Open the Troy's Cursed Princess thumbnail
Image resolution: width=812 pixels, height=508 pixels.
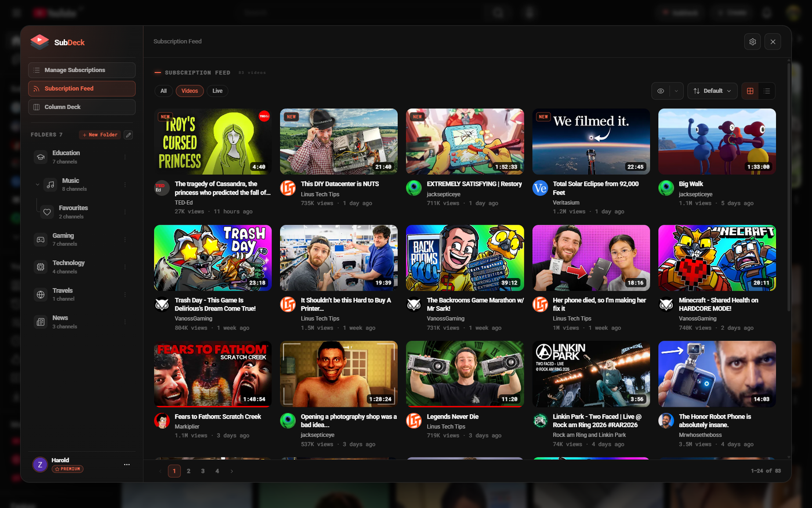[x=213, y=142]
